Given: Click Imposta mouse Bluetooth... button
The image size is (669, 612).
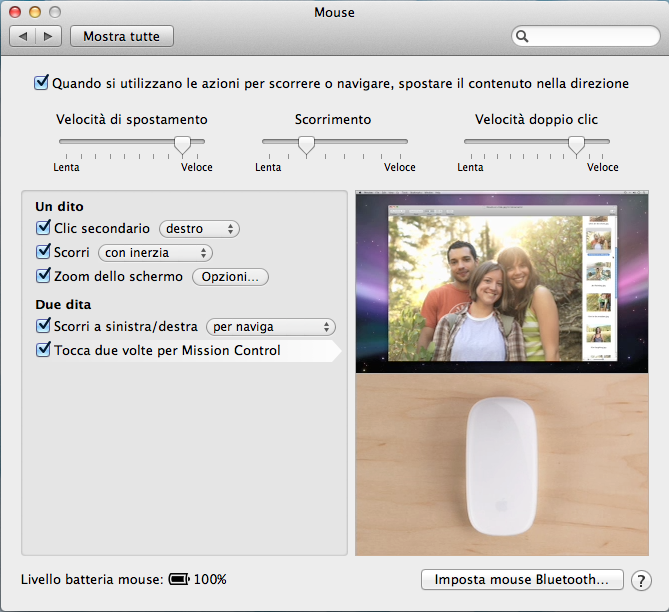Looking at the screenshot, I should [522, 580].
